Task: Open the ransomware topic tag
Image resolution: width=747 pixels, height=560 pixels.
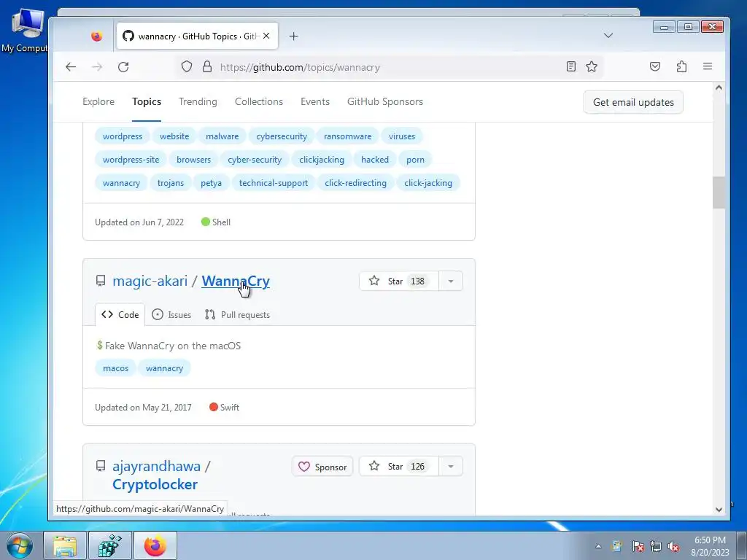Action: [348, 136]
